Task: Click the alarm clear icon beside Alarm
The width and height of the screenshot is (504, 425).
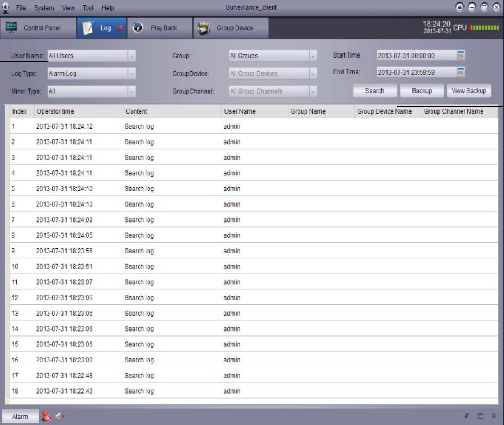Action: point(46,417)
